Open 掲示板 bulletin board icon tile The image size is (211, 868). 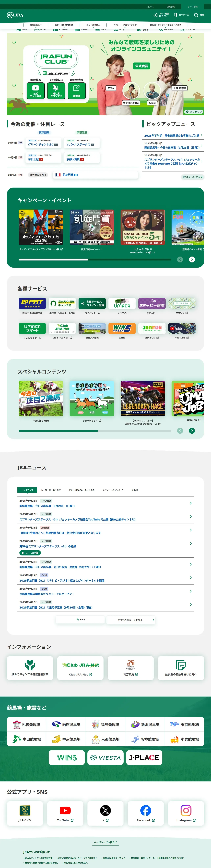coord(77,91)
